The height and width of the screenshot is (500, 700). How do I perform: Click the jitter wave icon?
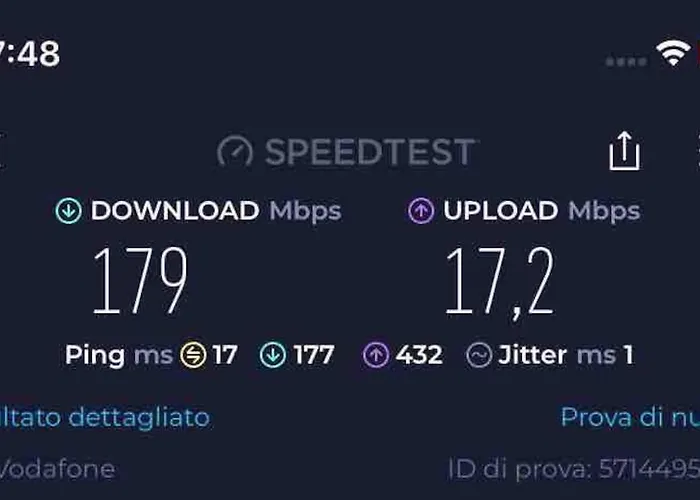479,355
